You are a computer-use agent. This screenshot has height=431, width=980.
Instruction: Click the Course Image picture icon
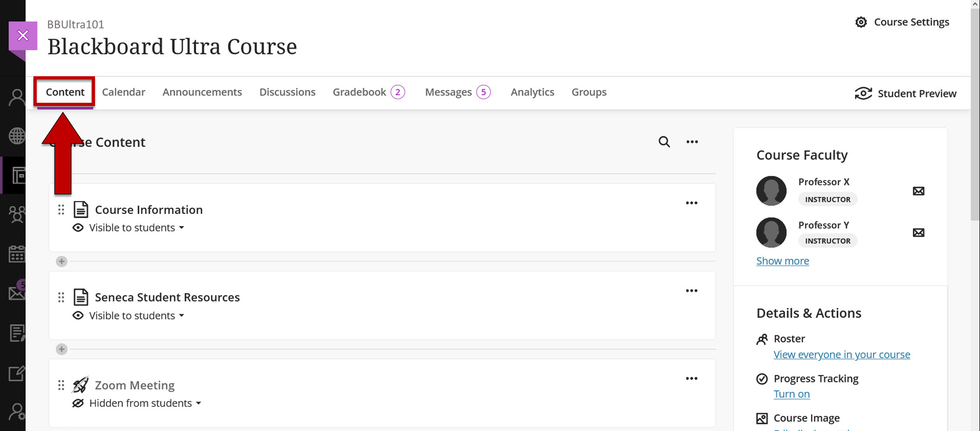coord(762,419)
